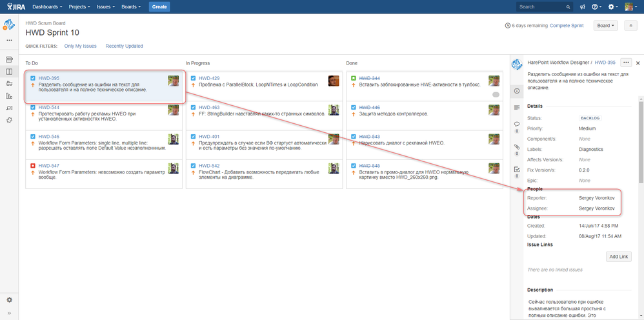This screenshot has height=320, width=644.
Task: Open the Issues menu
Action: pyautogui.click(x=106, y=7)
